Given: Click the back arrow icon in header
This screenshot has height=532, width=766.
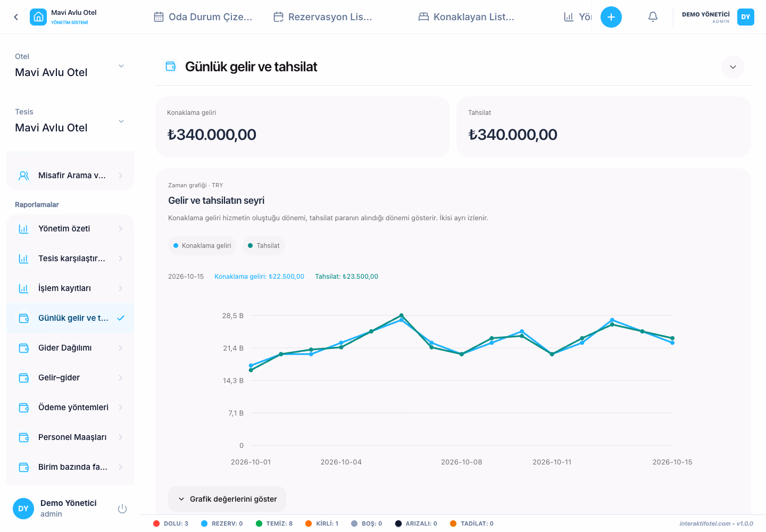Looking at the screenshot, I should tap(16, 17).
